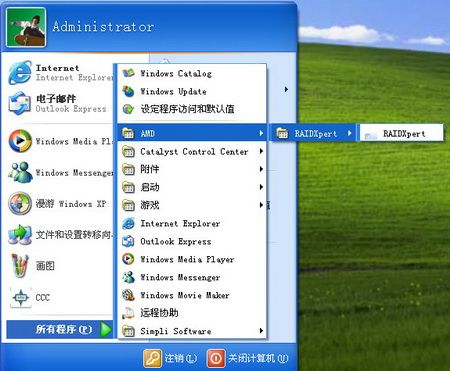This screenshot has height=371, width=450.
Task: Click Windows Messenger icon in All Programs list
Action: (x=128, y=277)
